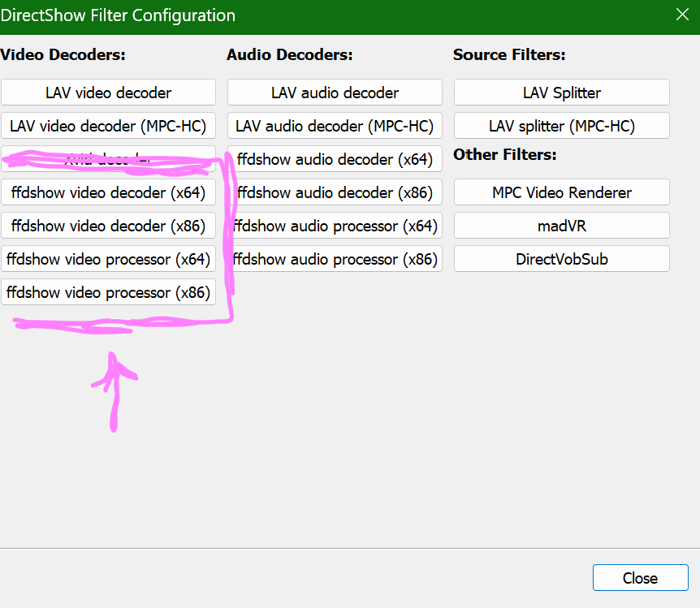The image size is (700, 608).
Task: Configure MPC Video Renderer
Action: pos(562,192)
